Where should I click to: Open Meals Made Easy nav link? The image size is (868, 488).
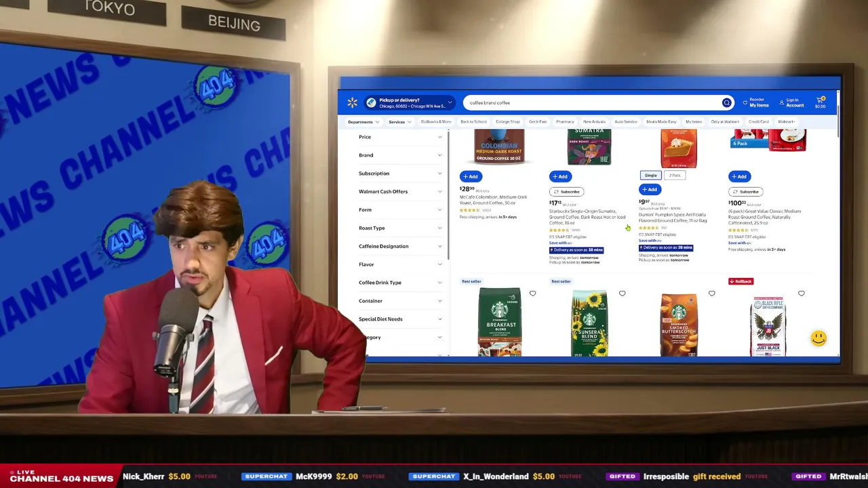tap(661, 122)
